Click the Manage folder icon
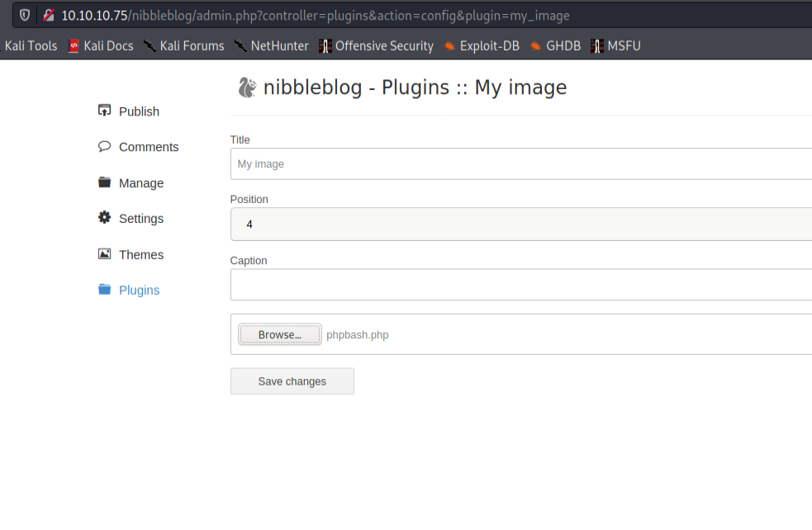This screenshot has height=530, width=812. 104,182
